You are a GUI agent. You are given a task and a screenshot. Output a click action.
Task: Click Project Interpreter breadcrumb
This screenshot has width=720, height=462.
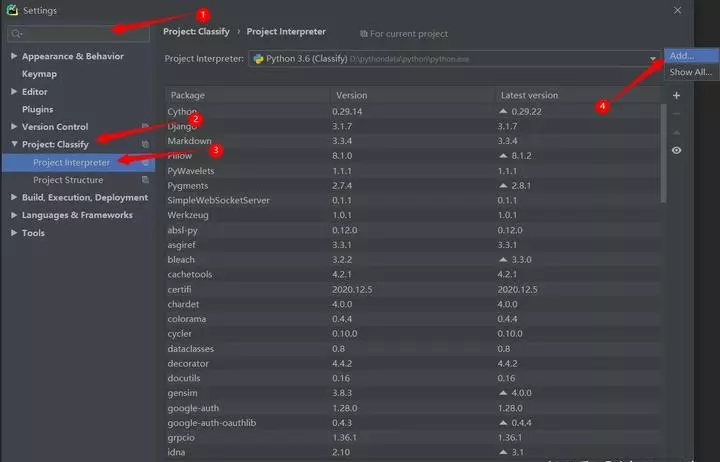tap(286, 32)
